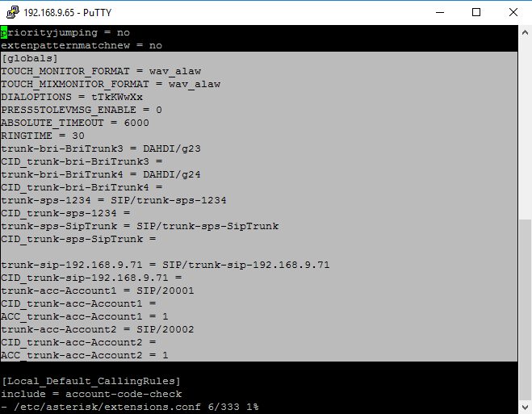Click the scrollbar down arrow

click(525, 407)
